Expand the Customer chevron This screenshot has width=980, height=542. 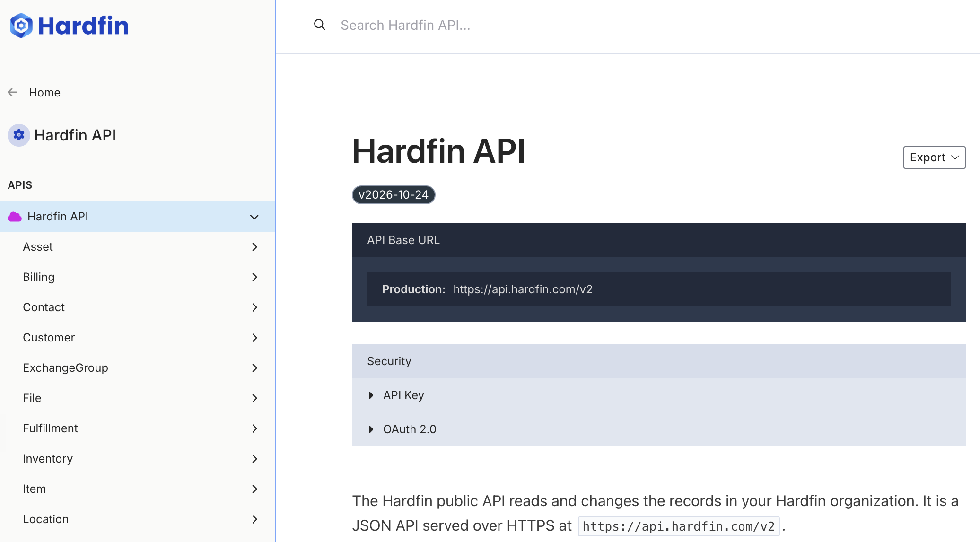pyautogui.click(x=255, y=338)
